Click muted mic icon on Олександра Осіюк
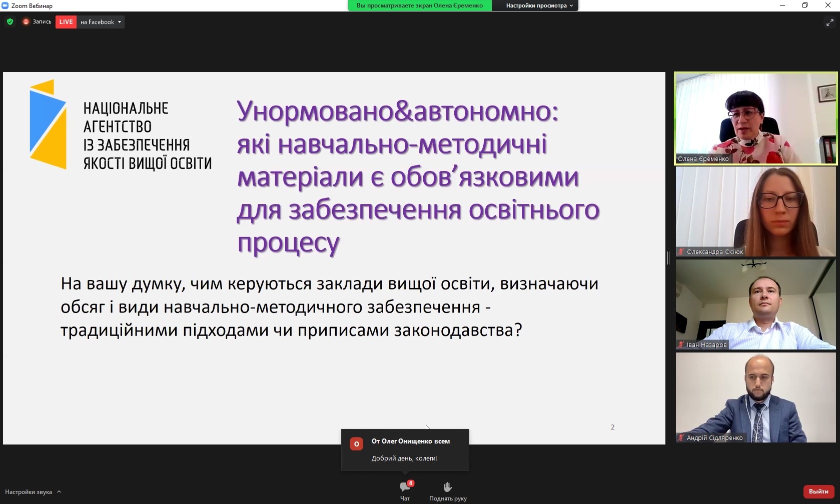The width and height of the screenshot is (840, 504). (x=681, y=251)
